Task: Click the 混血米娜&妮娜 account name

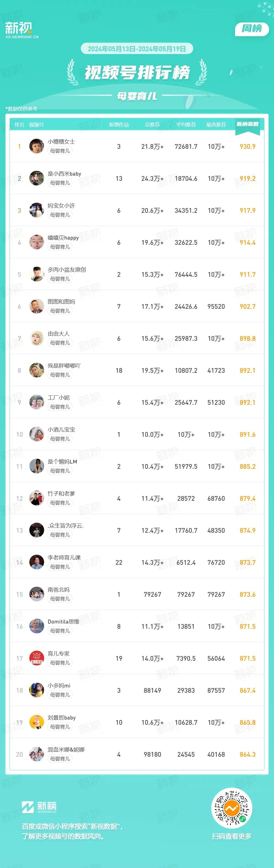Action: 66,749
